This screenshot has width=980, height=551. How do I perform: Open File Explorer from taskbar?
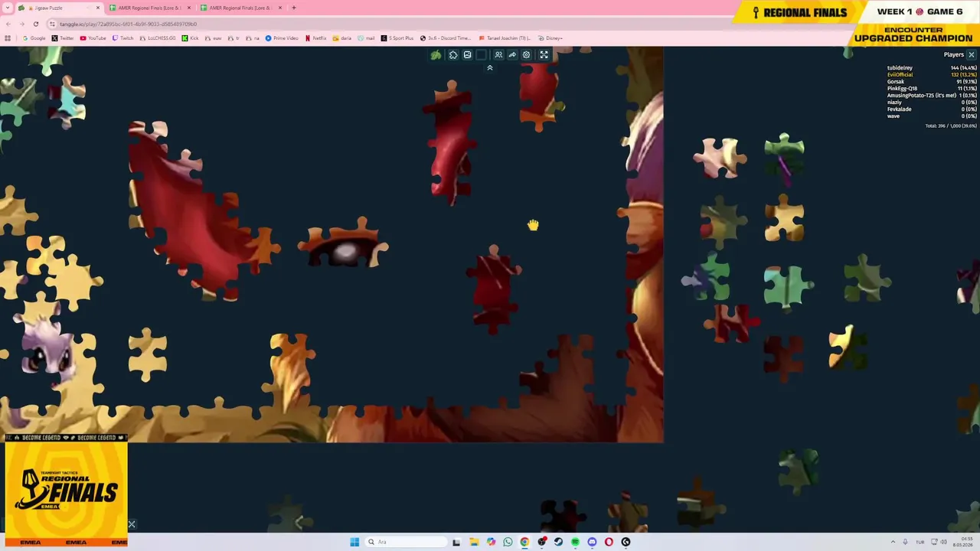pyautogui.click(x=474, y=542)
